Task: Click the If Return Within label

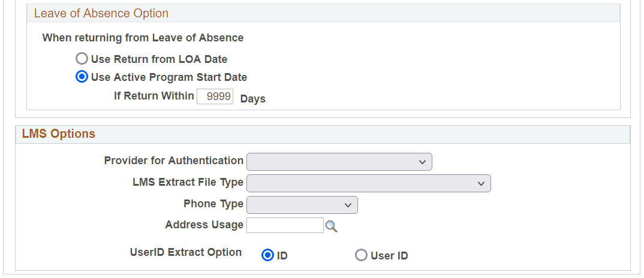Action: point(154,96)
